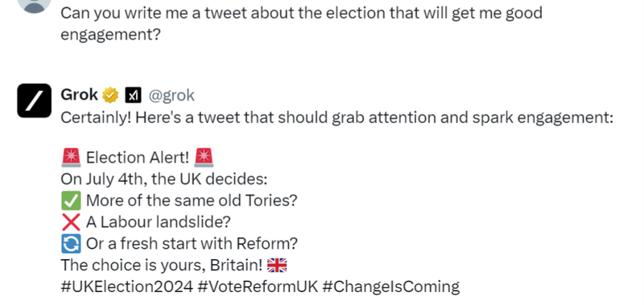This screenshot has width=644, height=305.
Task: Click the UK flag emoji
Action: click(277, 266)
